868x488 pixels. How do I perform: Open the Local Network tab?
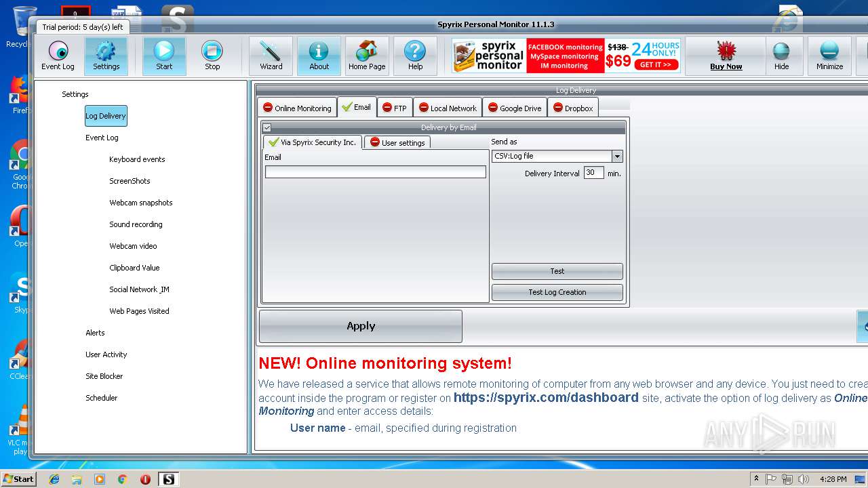click(448, 108)
